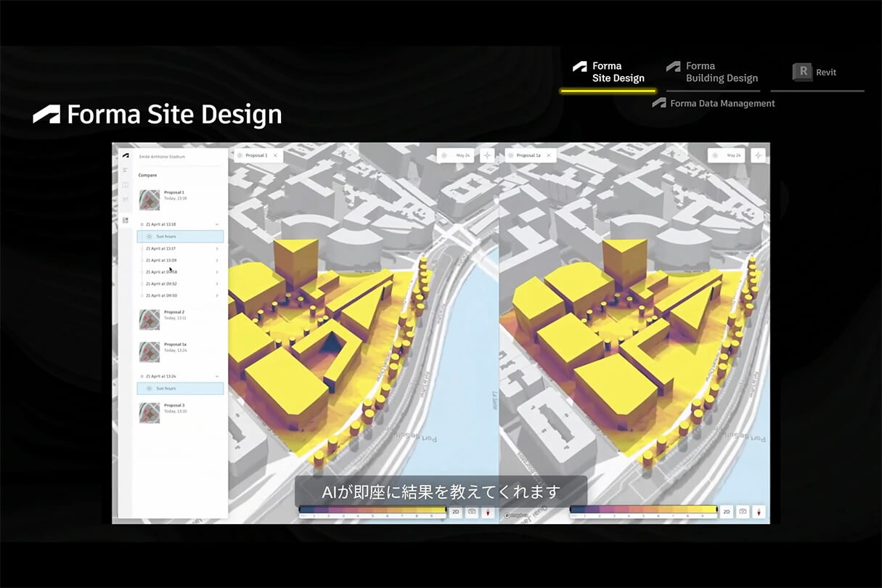Select Sun hours under 21 April at 13:18
Viewport: 882px width, 588px height.
click(180, 237)
